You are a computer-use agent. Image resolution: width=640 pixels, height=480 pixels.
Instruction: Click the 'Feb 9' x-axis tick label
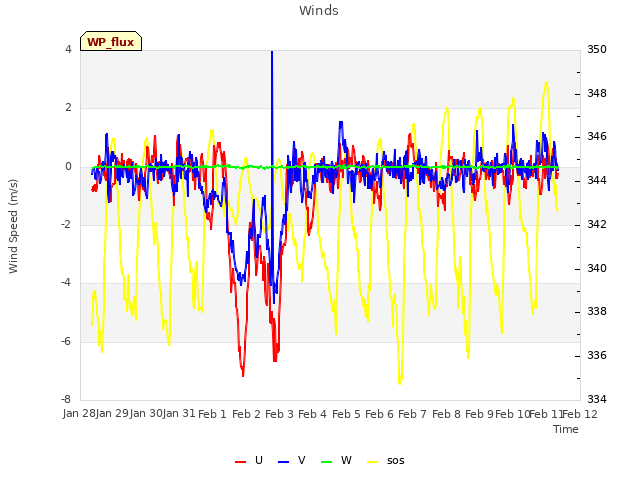tap(479, 414)
